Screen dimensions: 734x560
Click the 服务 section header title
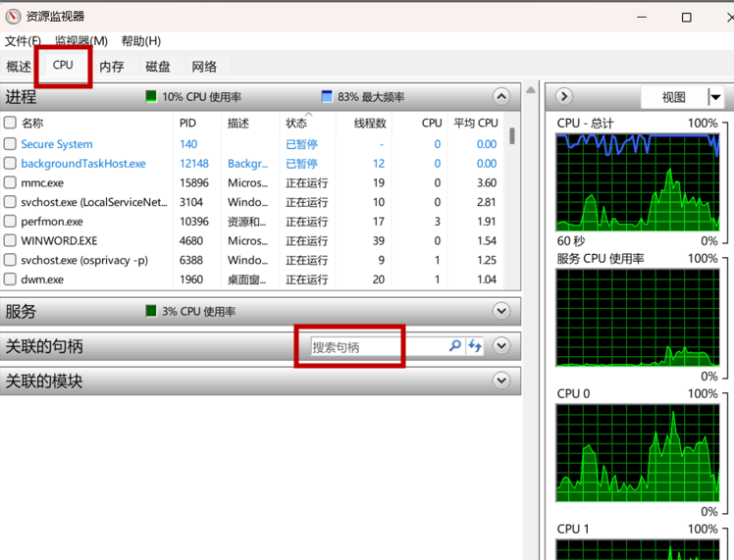[21, 311]
